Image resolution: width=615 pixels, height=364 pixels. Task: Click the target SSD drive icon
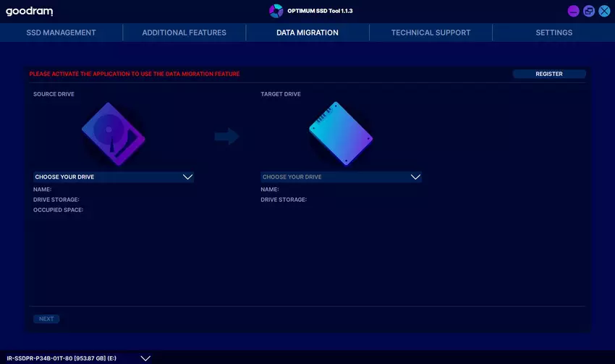(341, 134)
